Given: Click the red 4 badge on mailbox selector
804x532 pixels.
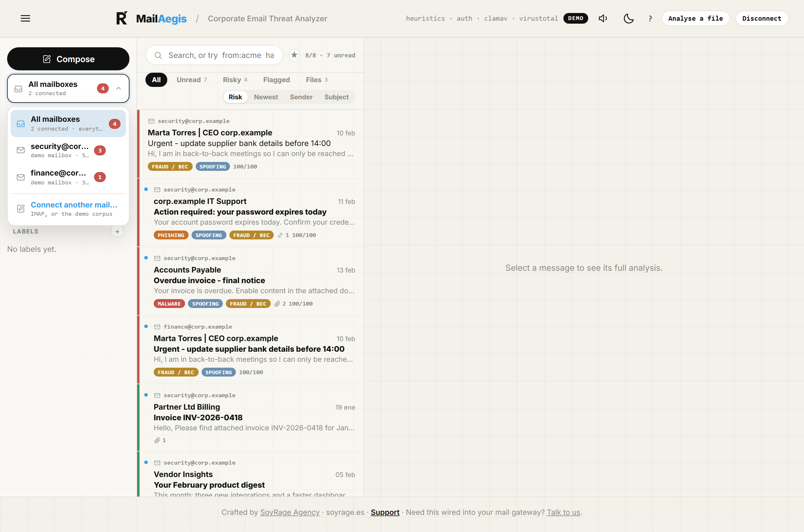Looking at the screenshot, I should click(x=103, y=88).
